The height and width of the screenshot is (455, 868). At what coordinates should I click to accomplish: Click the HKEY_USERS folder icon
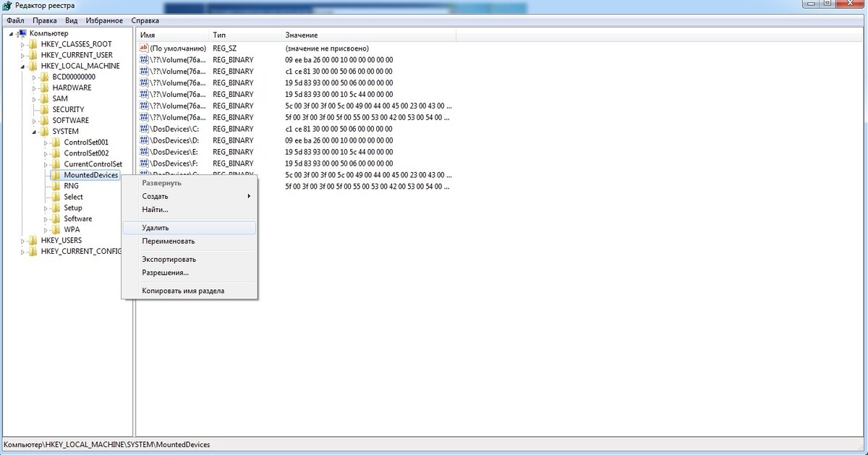pos(33,240)
